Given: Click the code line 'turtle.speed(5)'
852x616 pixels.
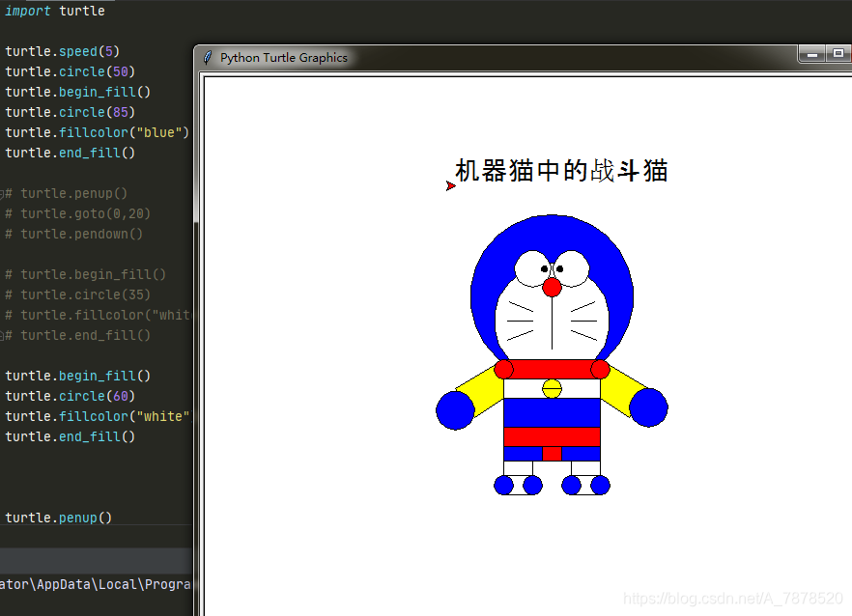Looking at the screenshot, I should [x=62, y=51].
